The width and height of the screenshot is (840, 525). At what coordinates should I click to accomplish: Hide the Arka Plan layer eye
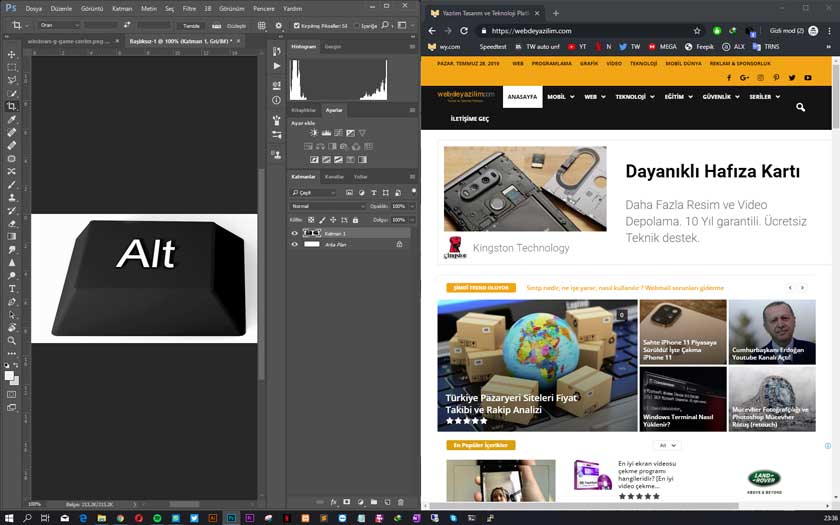coord(294,244)
